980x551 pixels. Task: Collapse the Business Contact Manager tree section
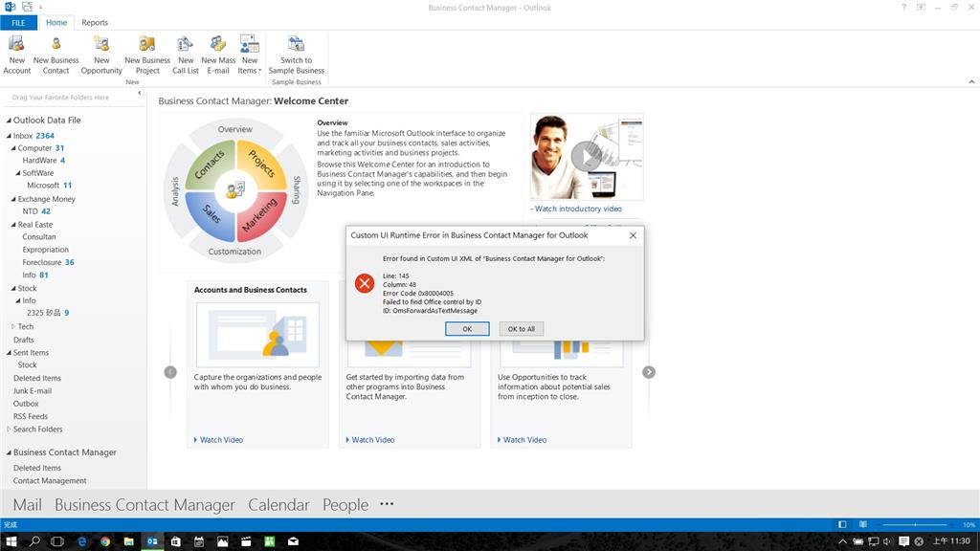pos(9,452)
